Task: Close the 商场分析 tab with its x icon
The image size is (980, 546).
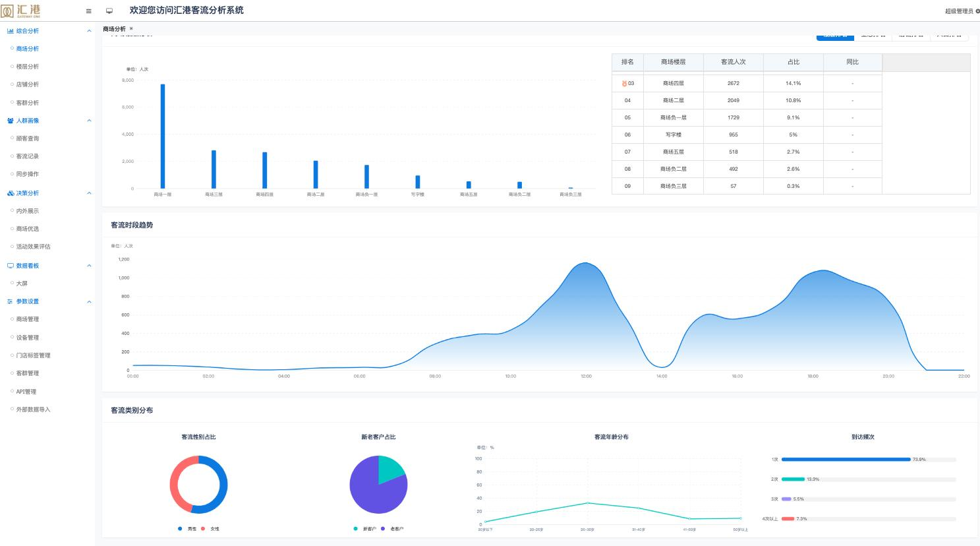Action: point(131,29)
